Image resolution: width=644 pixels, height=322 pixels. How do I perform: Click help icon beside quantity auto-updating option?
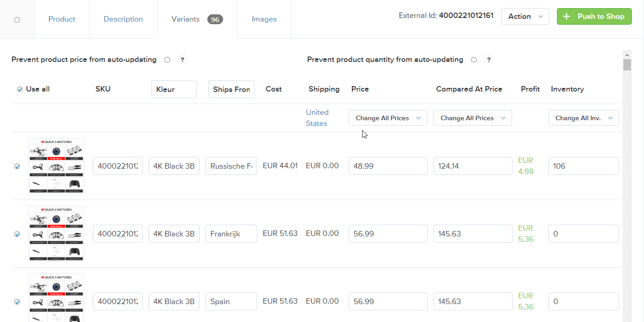(489, 60)
